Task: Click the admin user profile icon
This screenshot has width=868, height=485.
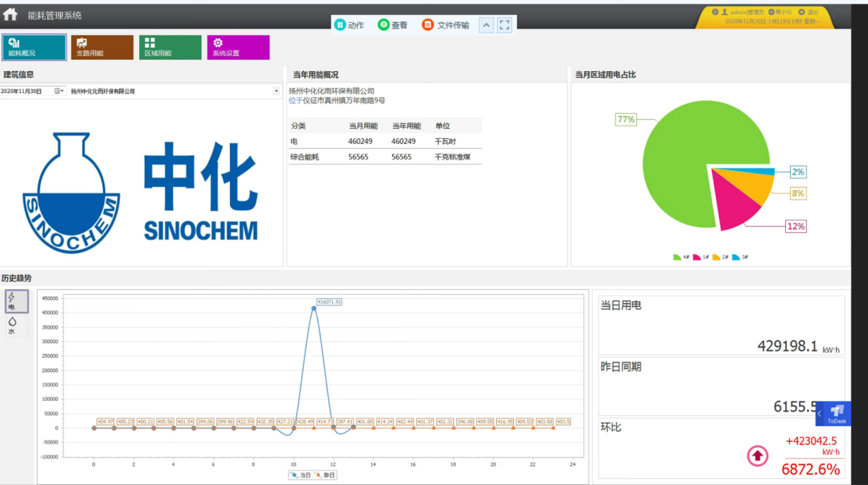Action: pos(724,12)
